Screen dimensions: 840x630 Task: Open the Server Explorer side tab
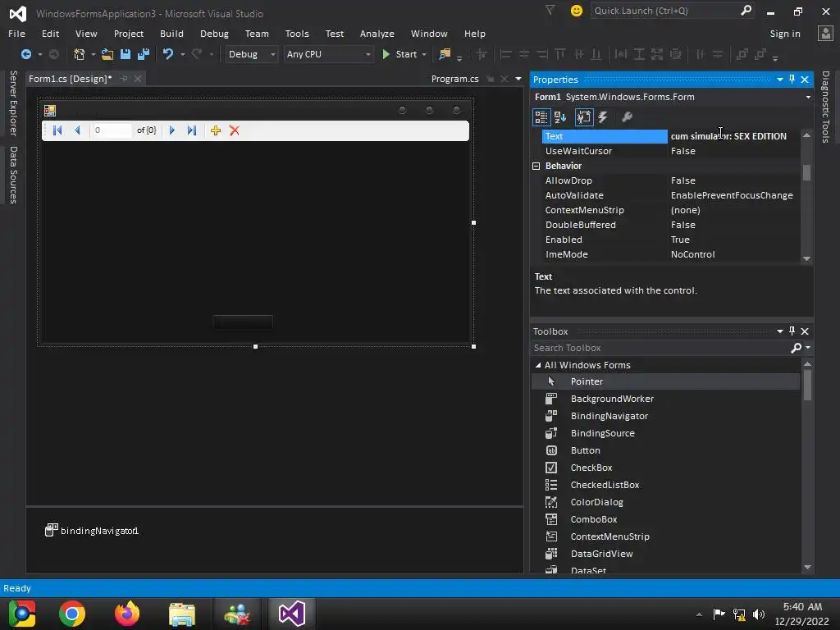[x=13, y=103]
